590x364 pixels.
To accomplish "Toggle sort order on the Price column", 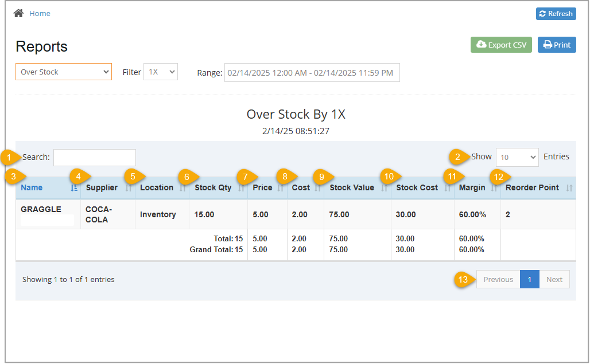I will point(280,188).
